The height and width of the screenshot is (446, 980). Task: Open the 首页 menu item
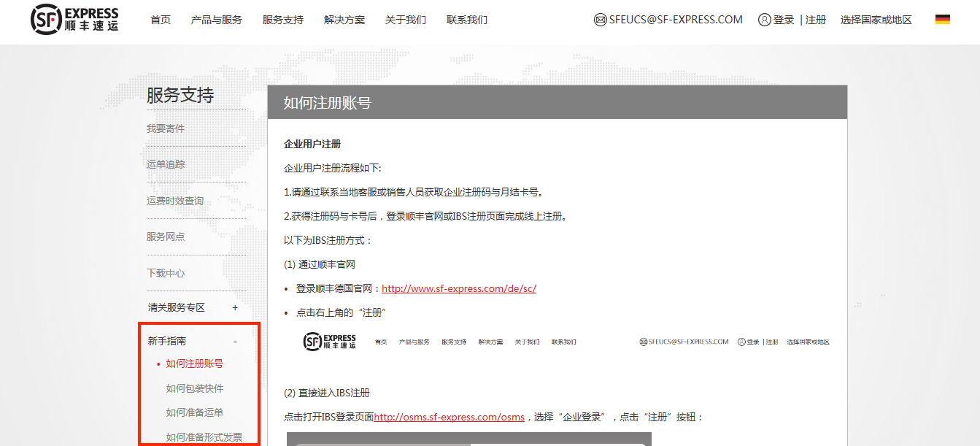tap(161, 20)
